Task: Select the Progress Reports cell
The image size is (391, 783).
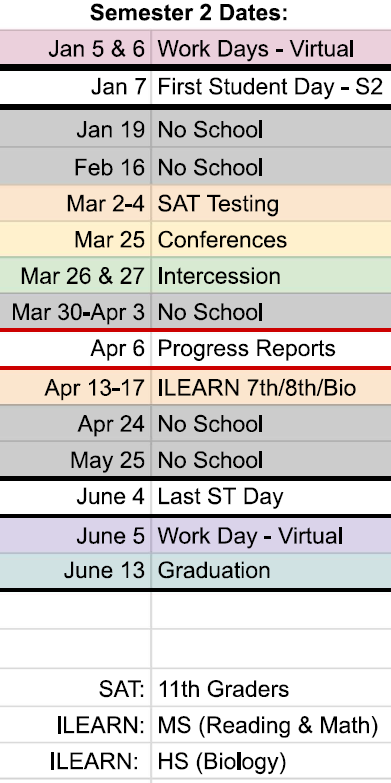Action: click(271, 349)
